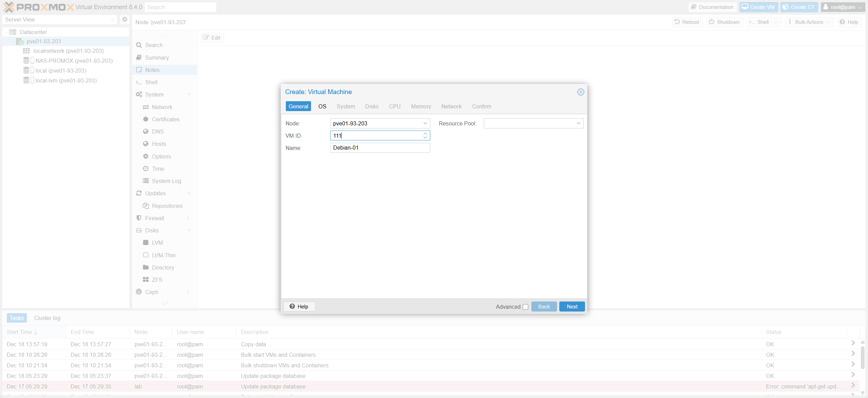Click the Certificates icon in System section
Viewport: 868px width, 398px height.
click(x=146, y=119)
